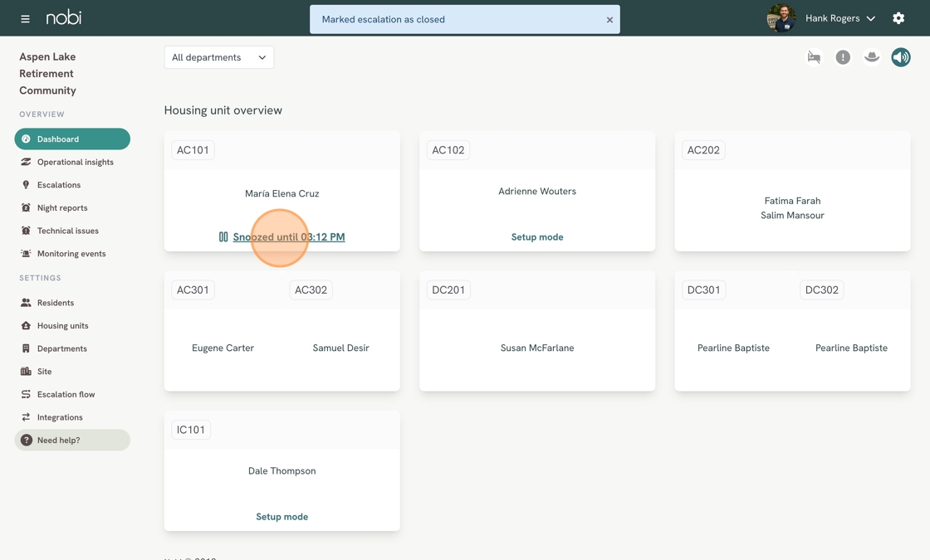Click the Need help? button
930x560 pixels.
coord(72,441)
